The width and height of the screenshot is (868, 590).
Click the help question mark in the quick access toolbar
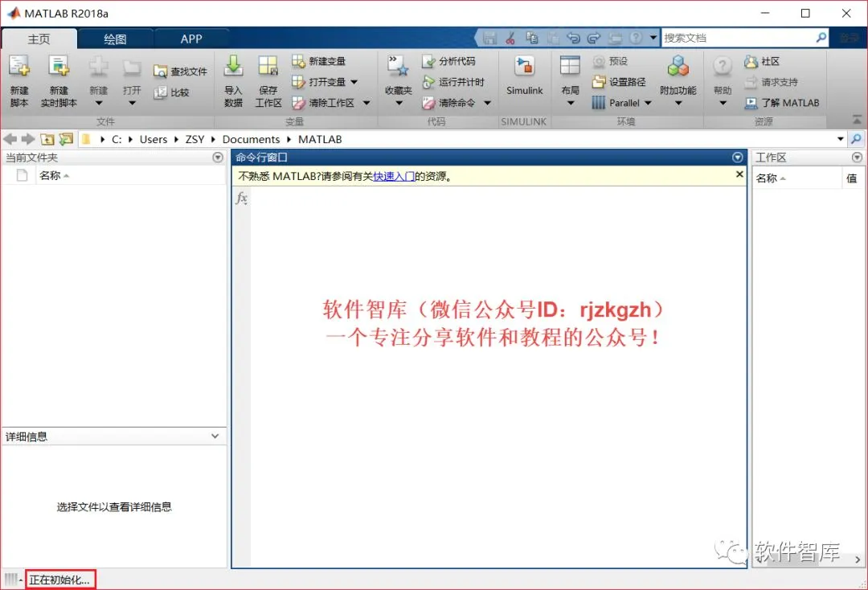[x=636, y=38]
